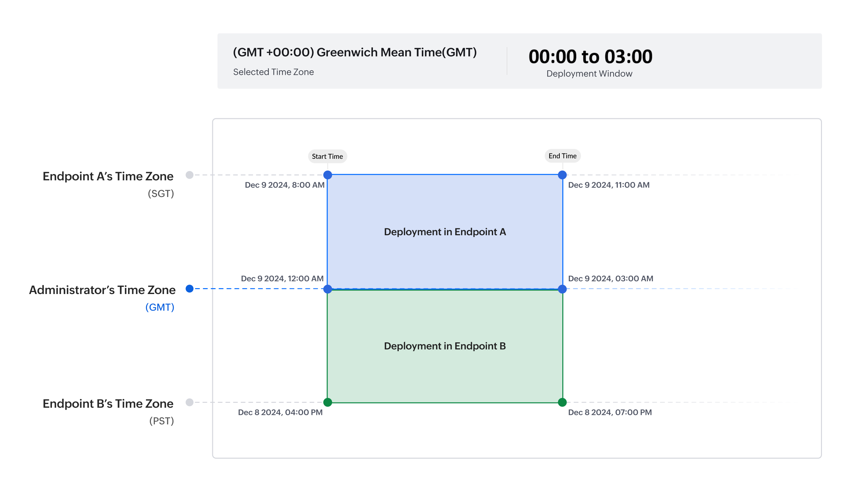
Task: Click the Dec 9 2024, 12:00 AM timestamp
Action: (x=282, y=278)
